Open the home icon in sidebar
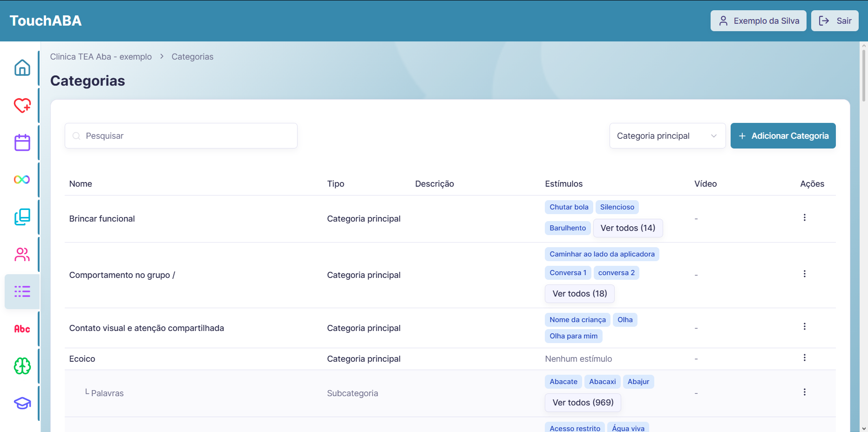This screenshot has width=868, height=432. 22,67
